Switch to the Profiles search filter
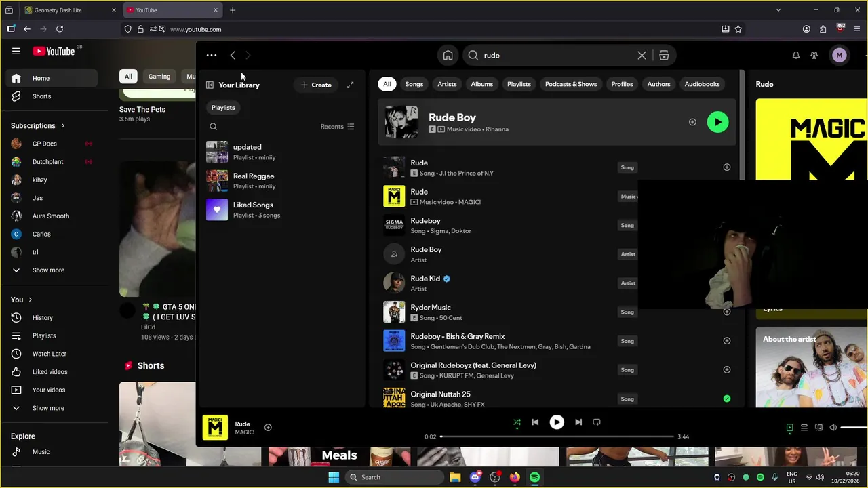Viewport: 868px width, 488px height. coord(622,84)
